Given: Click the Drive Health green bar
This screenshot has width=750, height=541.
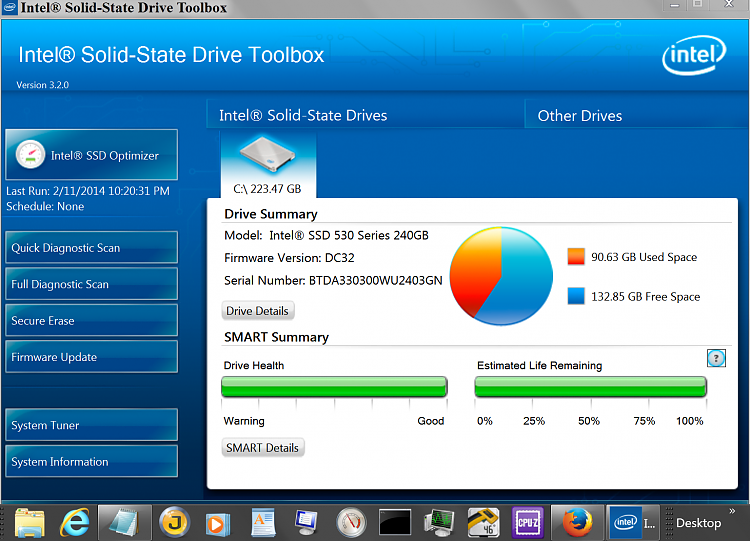Looking at the screenshot, I should (x=334, y=386).
